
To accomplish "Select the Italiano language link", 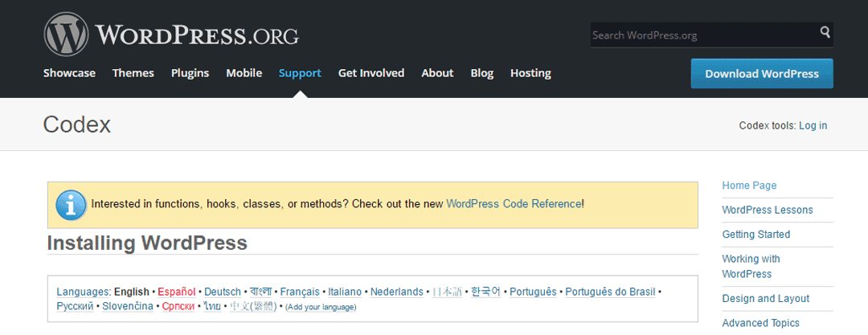I will (x=345, y=292).
